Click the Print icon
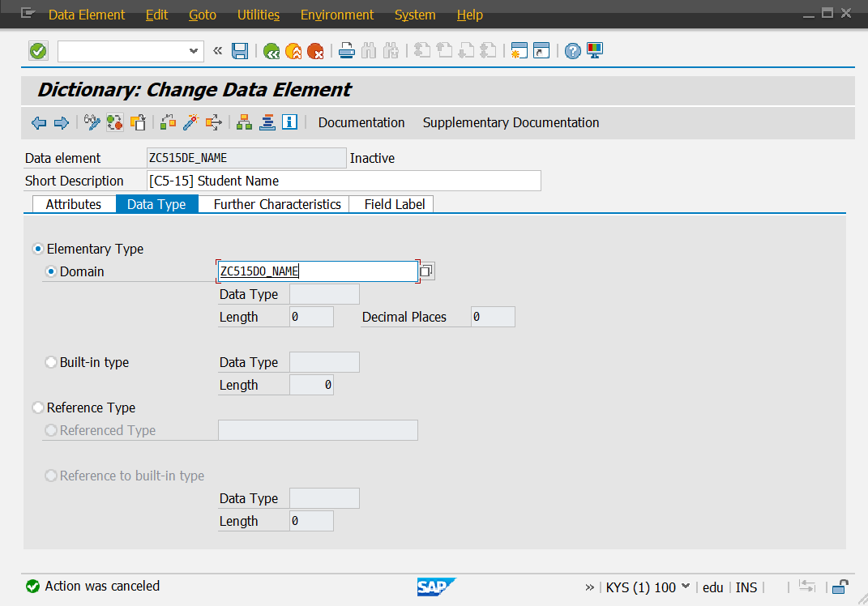This screenshot has width=868, height=606. (347, 52)
